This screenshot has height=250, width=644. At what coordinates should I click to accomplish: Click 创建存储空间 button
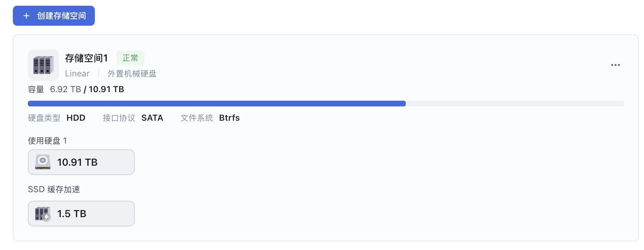54,16
